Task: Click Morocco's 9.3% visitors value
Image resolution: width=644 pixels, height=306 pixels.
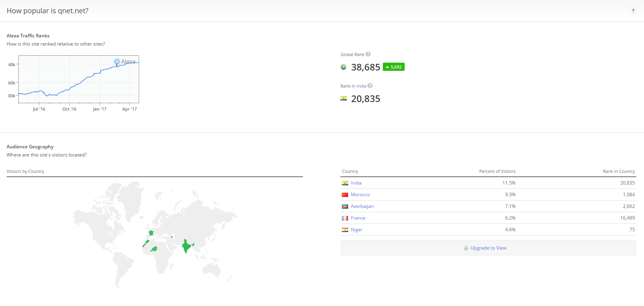Action: pos(510,195)
